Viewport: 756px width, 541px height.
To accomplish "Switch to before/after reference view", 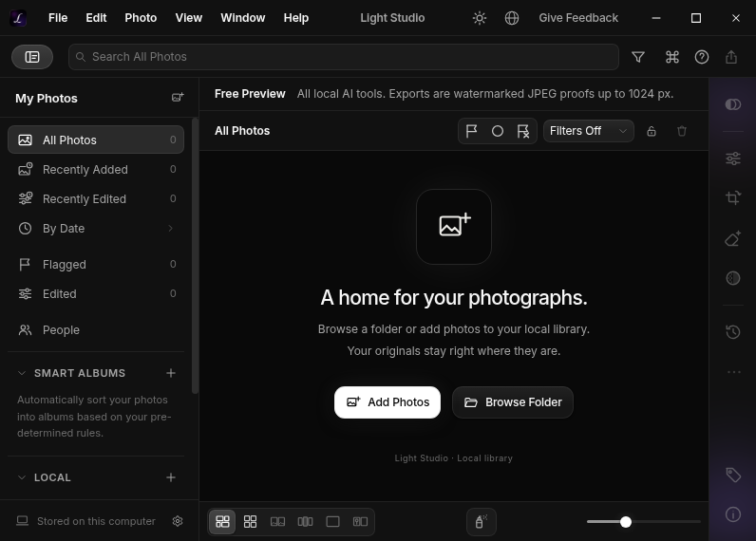I will pos(360,522).
